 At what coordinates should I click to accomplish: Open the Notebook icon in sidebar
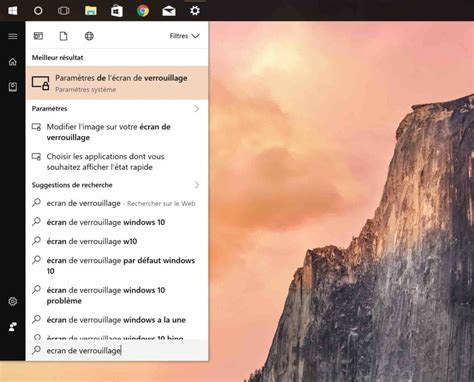coord(13,87)
